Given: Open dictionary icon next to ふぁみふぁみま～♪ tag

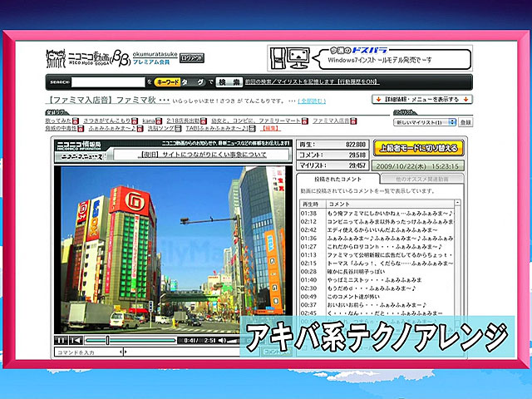Looking at the screenshot, I should tap(140, 129).
